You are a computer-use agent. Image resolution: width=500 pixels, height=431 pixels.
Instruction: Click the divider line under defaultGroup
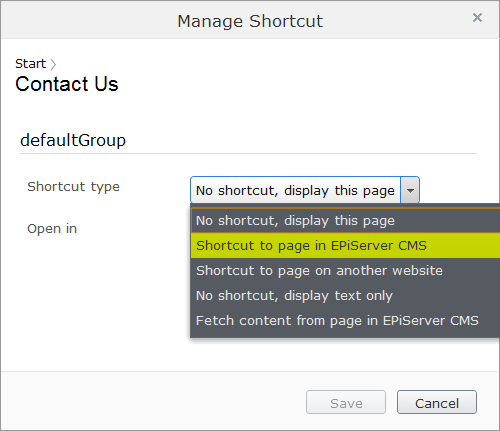coord(248,153)
